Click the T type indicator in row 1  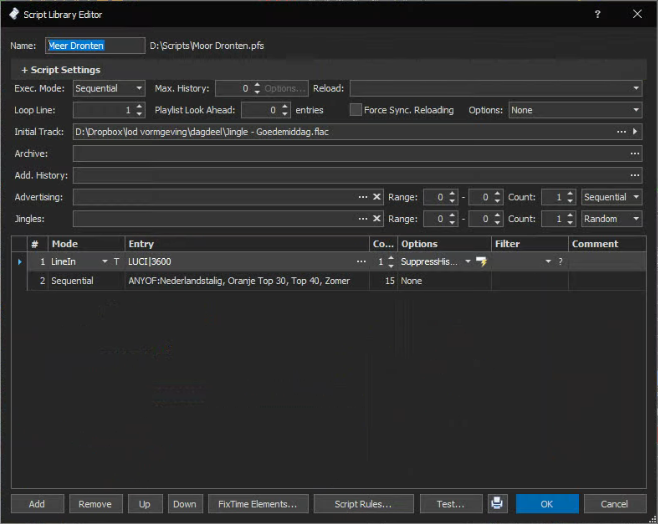tap(116, 261)
